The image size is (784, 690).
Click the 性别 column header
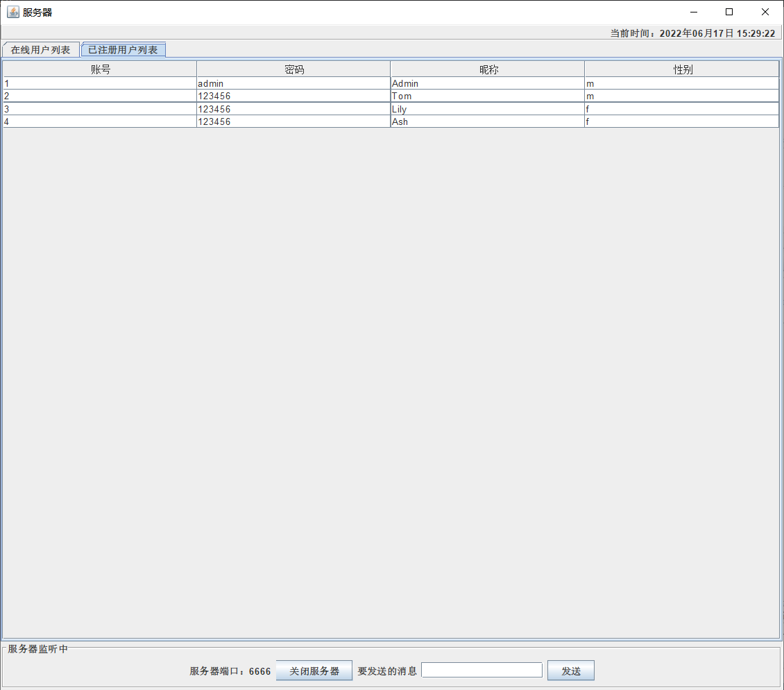681,69
